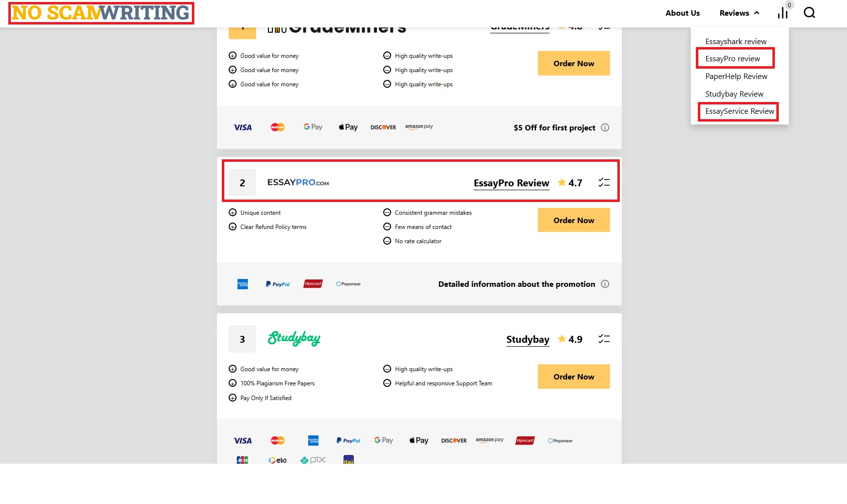This screenshot has height=504, width=847.
Task: Click the EssayPro.com brand logo
Action: click(298, 183)
